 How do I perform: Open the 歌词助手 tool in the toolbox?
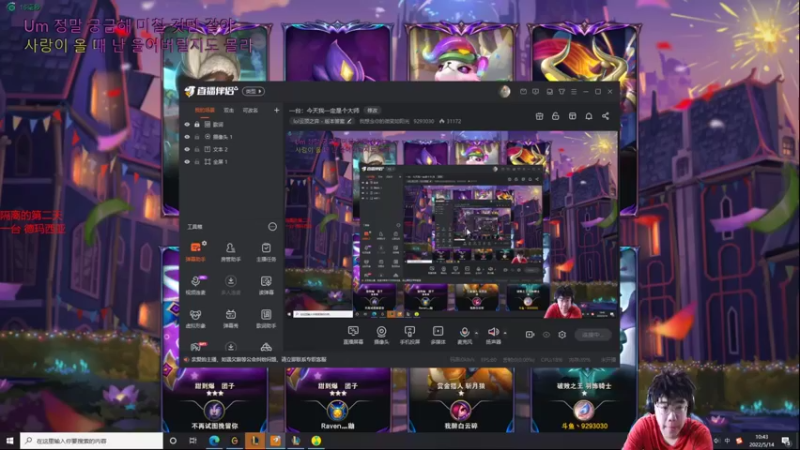(266, 318)
